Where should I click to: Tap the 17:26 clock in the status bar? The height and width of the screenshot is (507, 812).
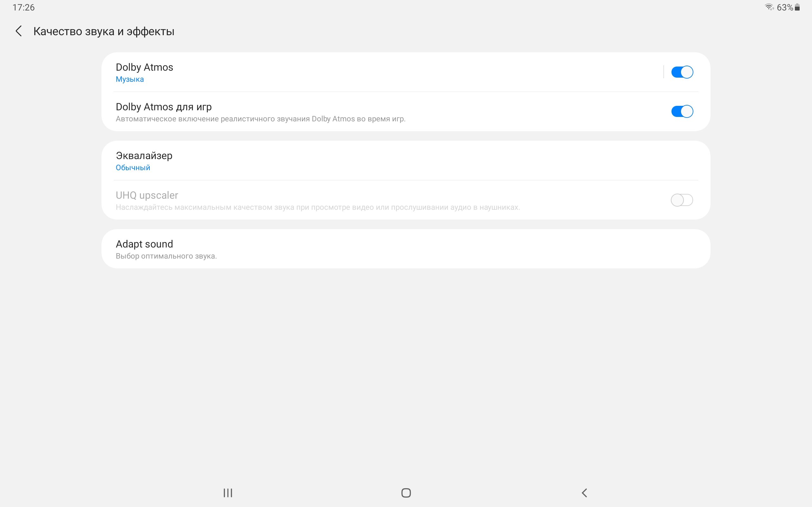[x=23, y=7]
